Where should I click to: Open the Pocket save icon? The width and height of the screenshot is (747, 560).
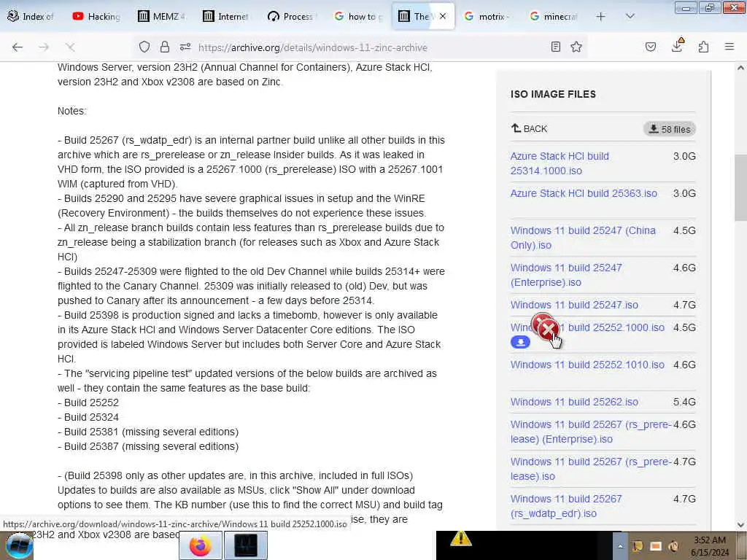(651, 47)
